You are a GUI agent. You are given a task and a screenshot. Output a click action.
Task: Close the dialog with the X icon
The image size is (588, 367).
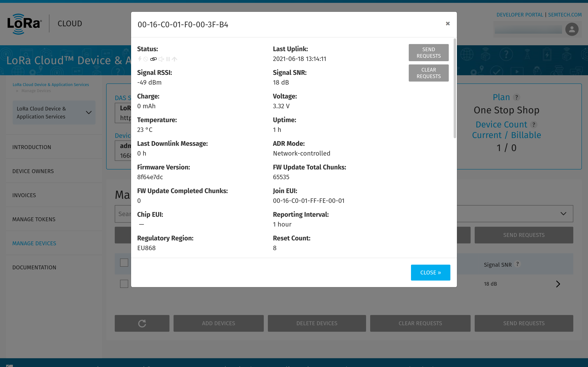(448, 23)
